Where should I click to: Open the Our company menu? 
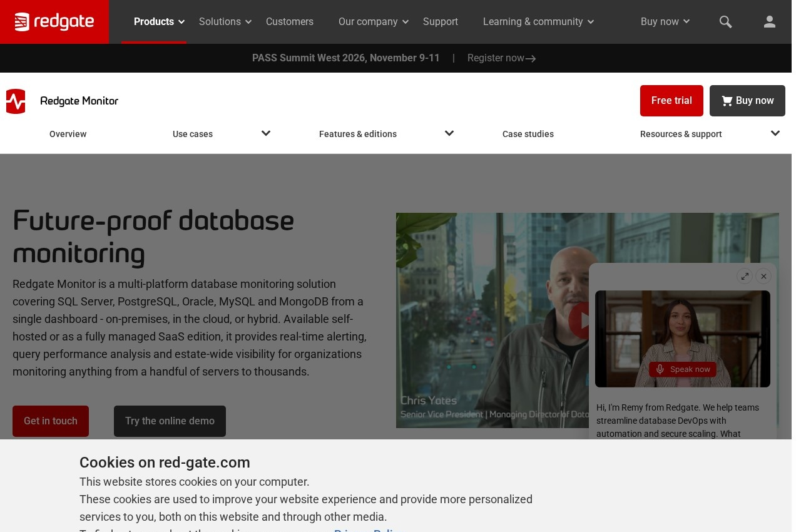[x=368, y=22]
